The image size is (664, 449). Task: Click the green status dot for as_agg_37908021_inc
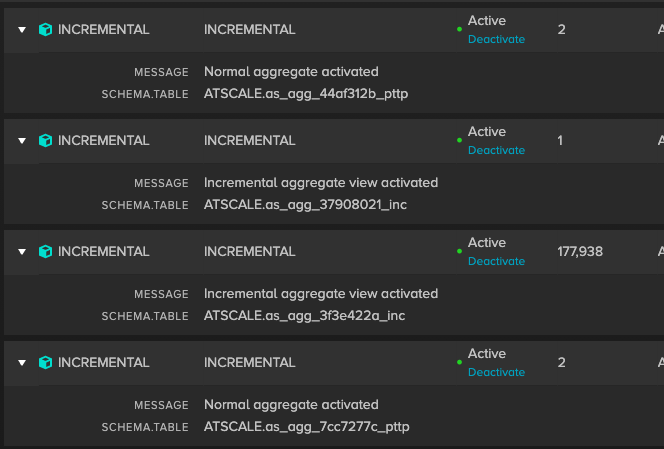point(459,140)
